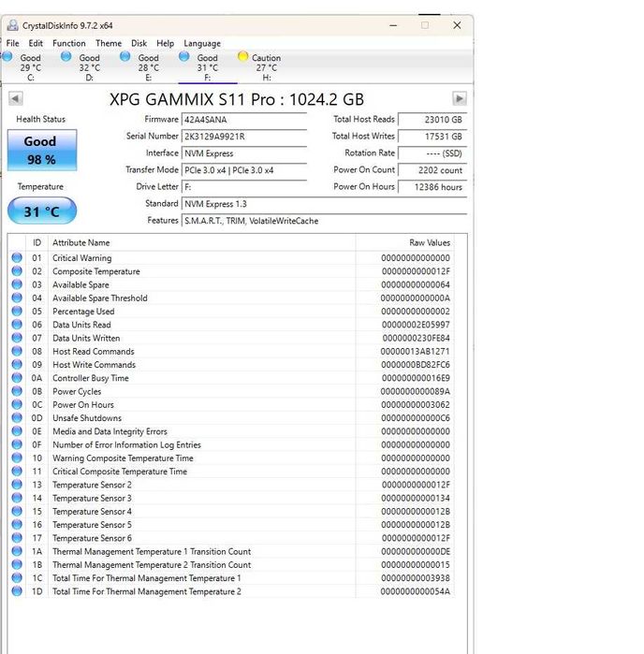Screen dimensions: 644x654
Task: Click status orb for Total Time Thermal Management 2
Action: click(17, 591)
